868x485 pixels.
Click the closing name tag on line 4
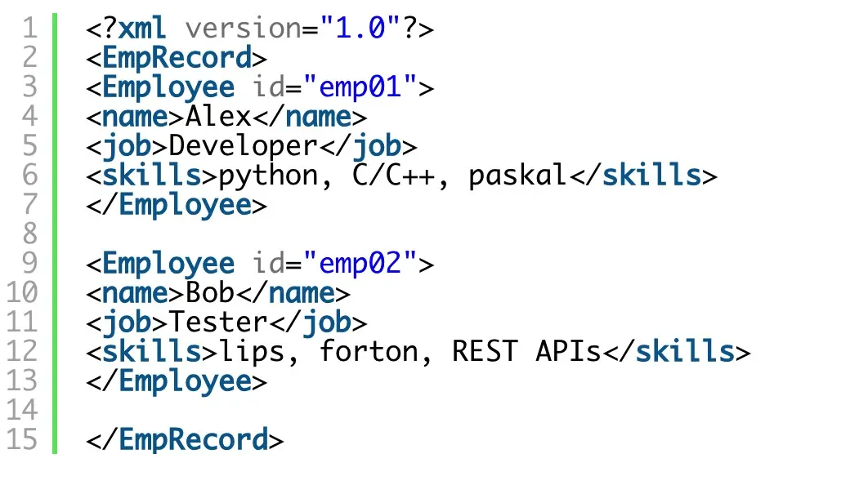coord(310,117)
